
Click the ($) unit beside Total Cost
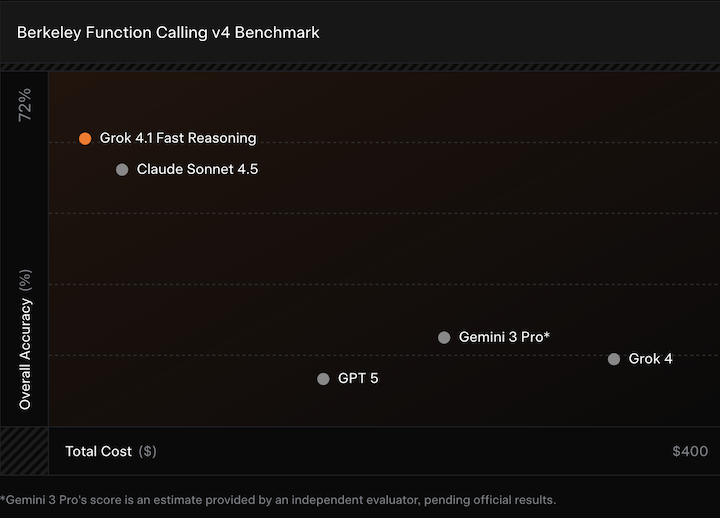point(147,452)
